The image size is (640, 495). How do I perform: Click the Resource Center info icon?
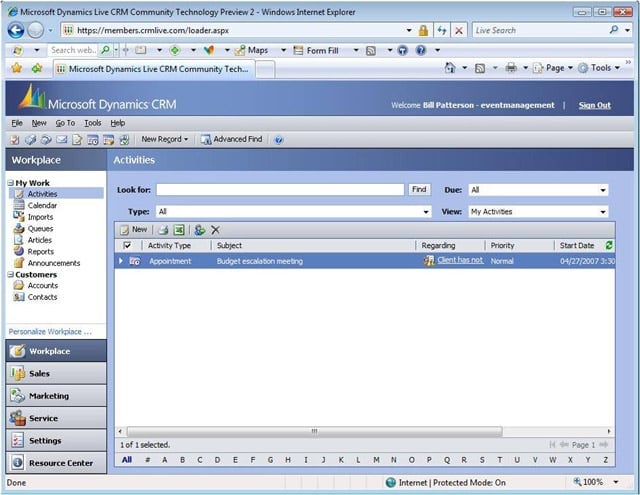coord(18,463)
